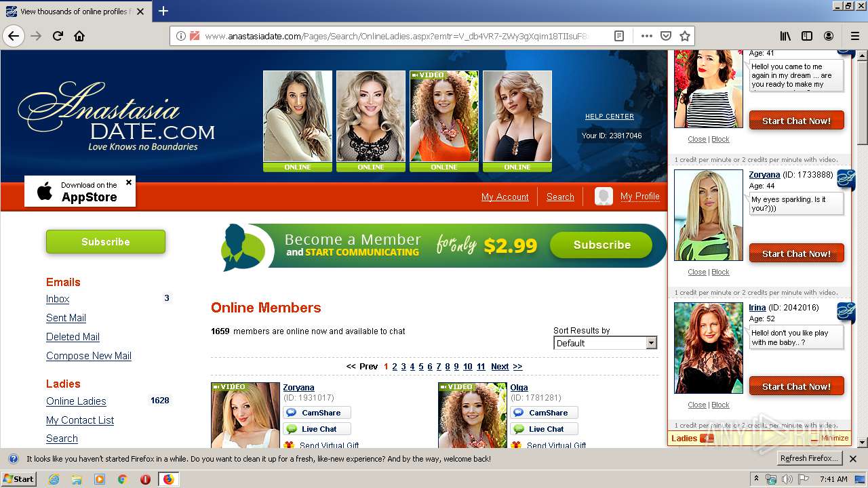Open page actions three-dot menu
Screen dimensions: 868x488
[646, 36]
